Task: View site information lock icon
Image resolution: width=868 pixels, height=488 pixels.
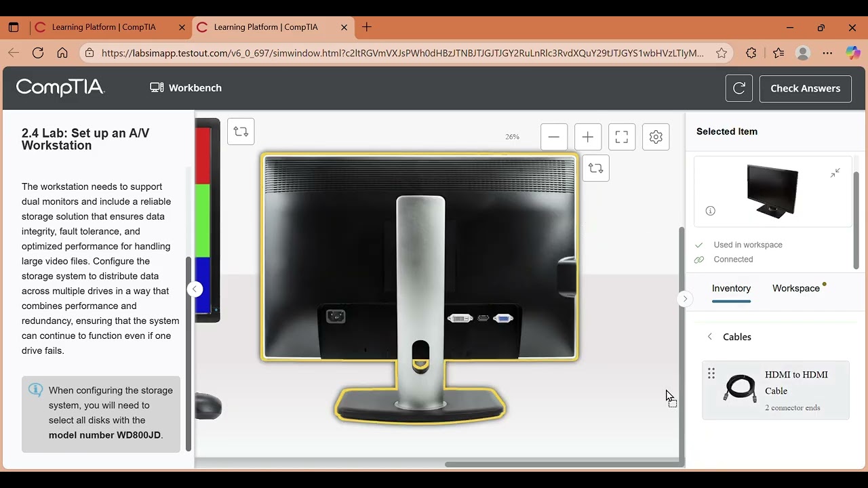Action: pos(89,53)
